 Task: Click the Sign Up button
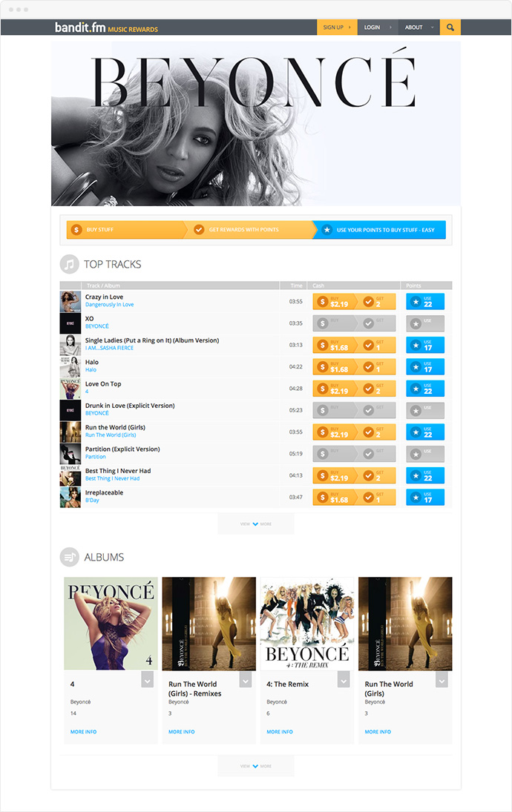(x=337, y=27)
